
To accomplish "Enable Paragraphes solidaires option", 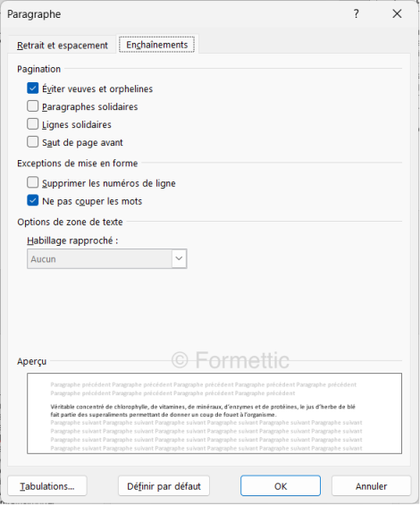I will click(x=32, y=106).
